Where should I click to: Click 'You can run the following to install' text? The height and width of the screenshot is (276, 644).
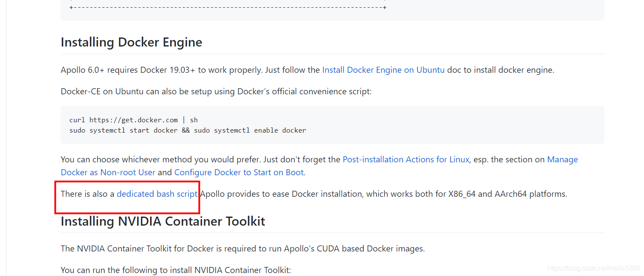pyautogui.click(x=176, y=270)
